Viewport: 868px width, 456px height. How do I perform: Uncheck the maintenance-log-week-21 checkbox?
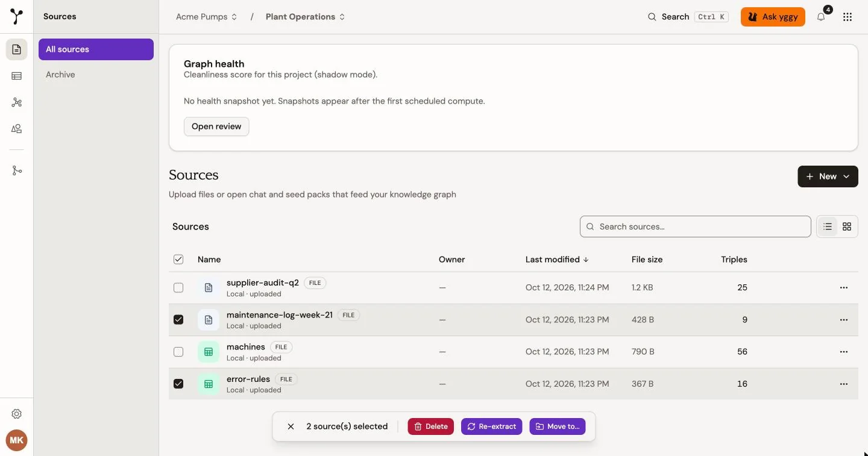178,320
